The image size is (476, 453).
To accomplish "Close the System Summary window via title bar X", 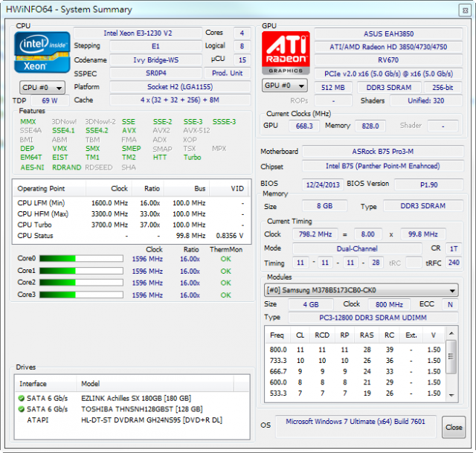I will click(x=465, y=10).
